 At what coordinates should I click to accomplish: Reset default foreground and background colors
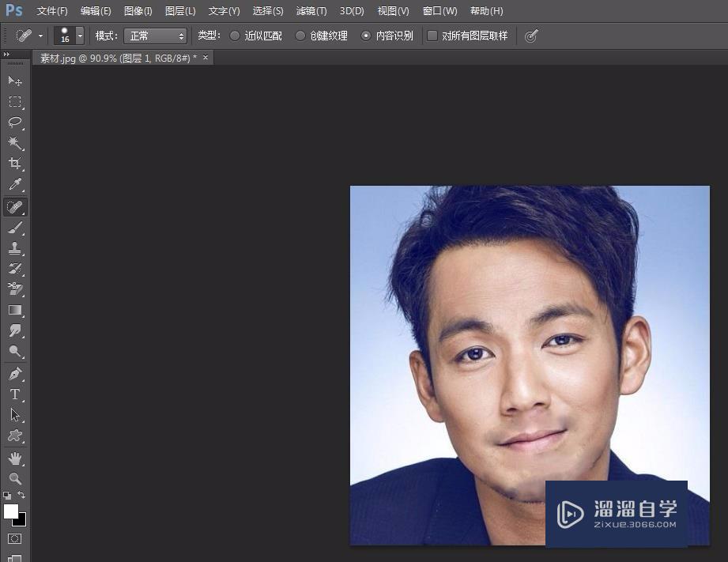click(x=7, y=495)
